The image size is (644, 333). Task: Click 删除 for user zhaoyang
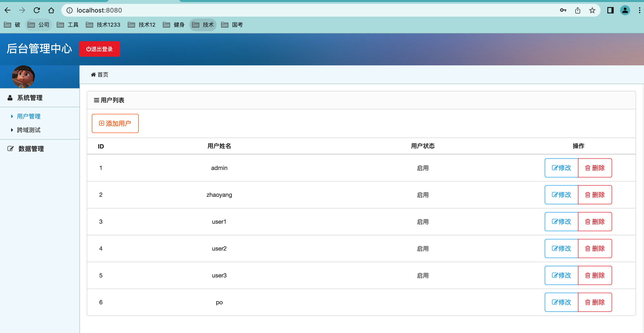(x=595, y=195)
